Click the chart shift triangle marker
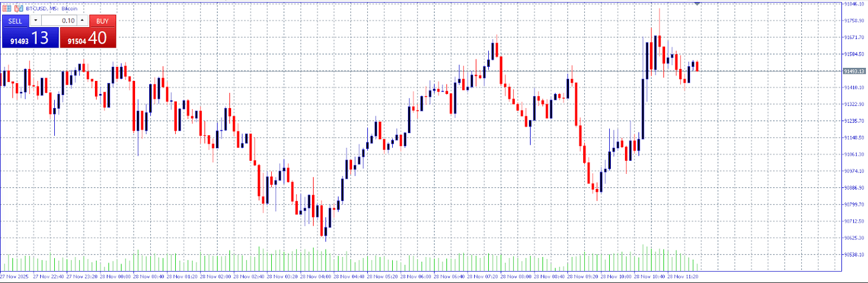This screenshot has width=868, height=283. (697, 4)
